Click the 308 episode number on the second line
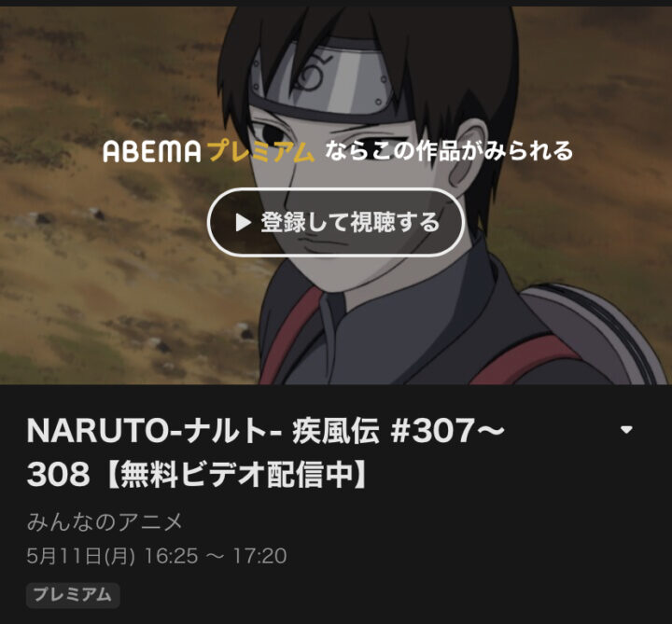Viewport: 672px width, 624px height. (58, 475)
